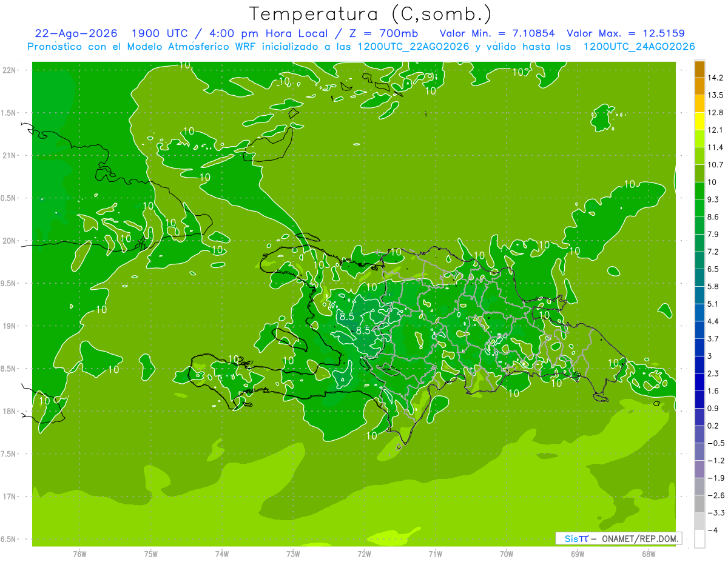
Task: Click the "14.2" color scale label
Action: (x=715, y=78)
